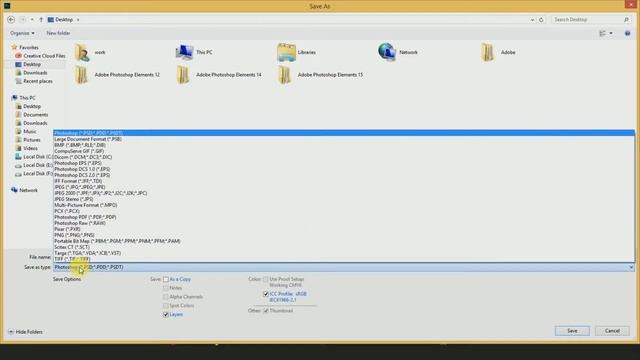The height and width of the screenshot is (360, 640).
Task: Click the Forward navigation arrow
Action: coord(22,20)
